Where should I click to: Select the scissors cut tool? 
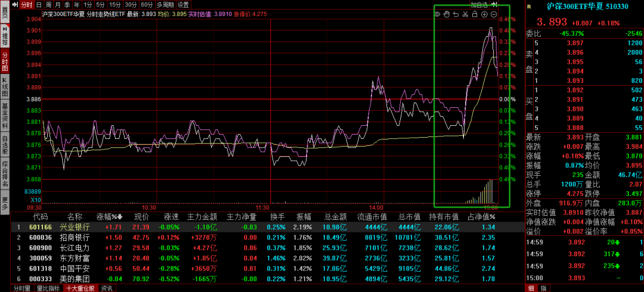[x=465, y=14]
